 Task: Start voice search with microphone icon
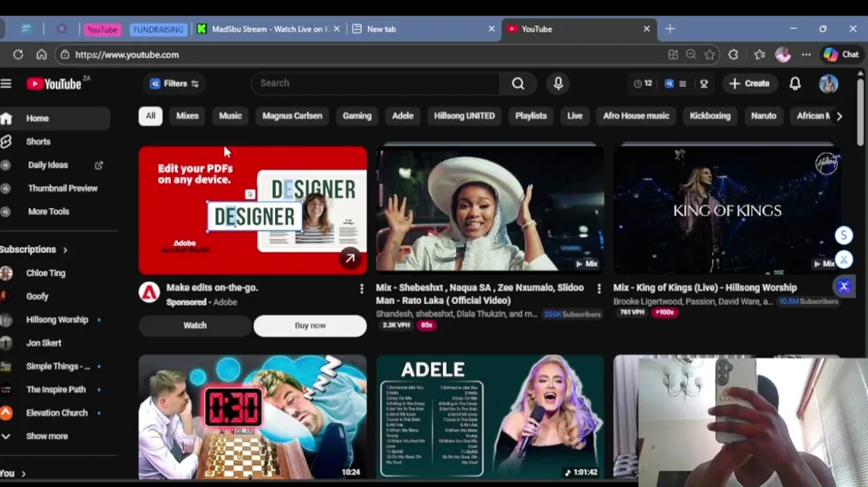558,83
